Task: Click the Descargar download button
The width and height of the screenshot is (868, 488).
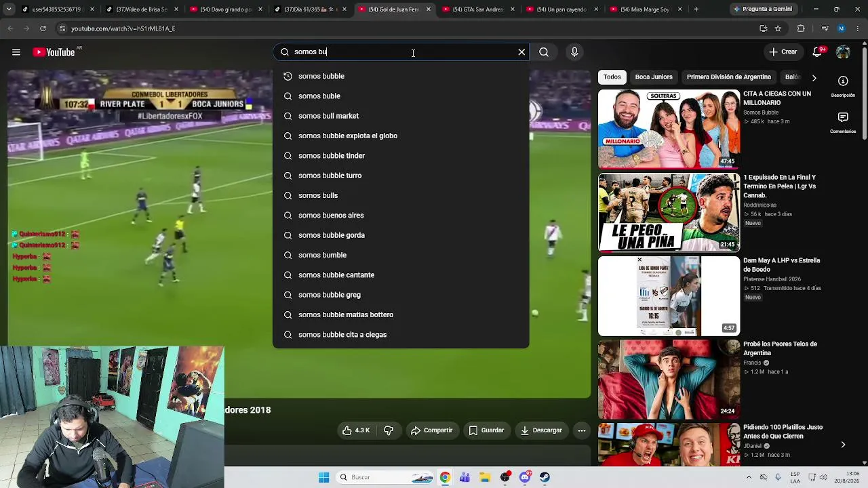Action: click(x=541, y=430)
